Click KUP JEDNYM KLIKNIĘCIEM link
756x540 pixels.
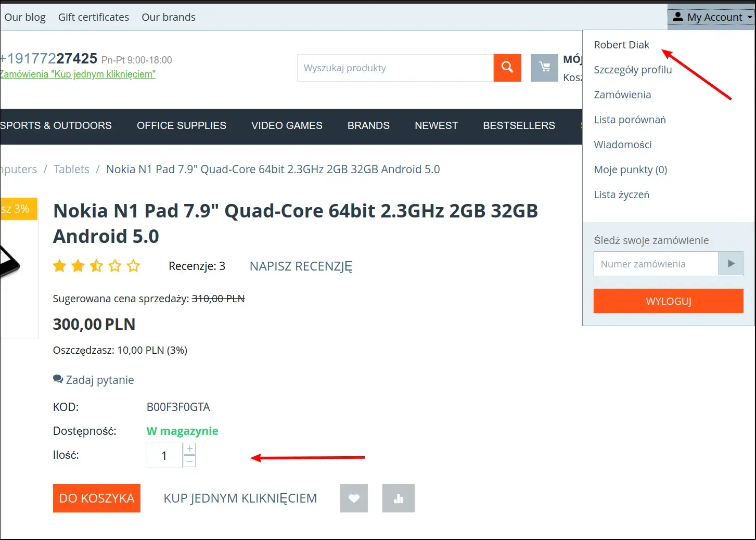pyautogui.click(x=240, y=498)
